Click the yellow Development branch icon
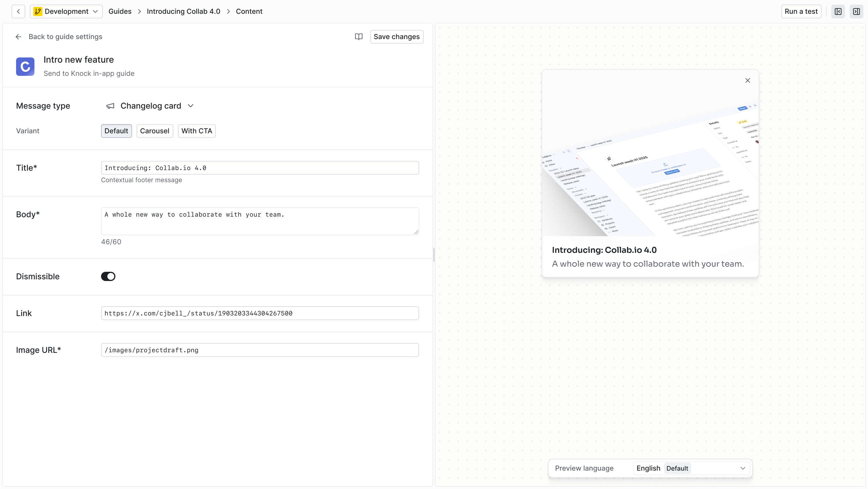 38,11
